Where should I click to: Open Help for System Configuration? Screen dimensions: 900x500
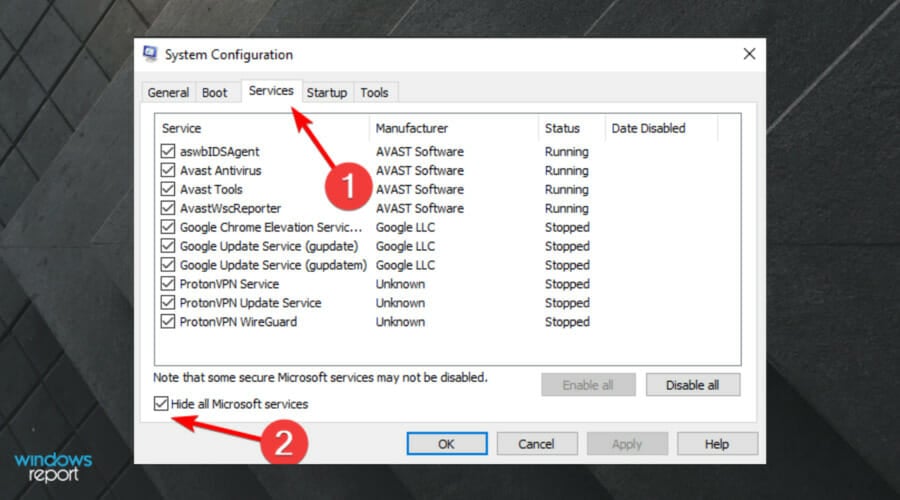click(717, 444)
